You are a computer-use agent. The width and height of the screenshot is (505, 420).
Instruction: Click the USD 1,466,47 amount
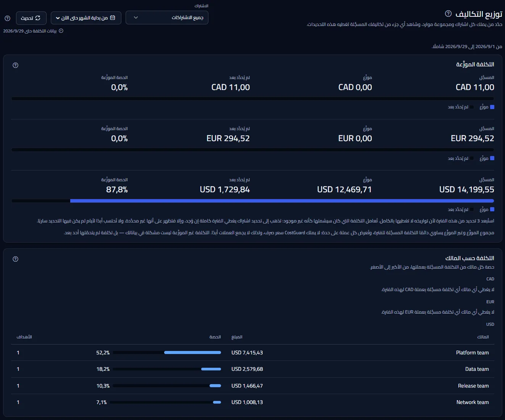point(247,386)
